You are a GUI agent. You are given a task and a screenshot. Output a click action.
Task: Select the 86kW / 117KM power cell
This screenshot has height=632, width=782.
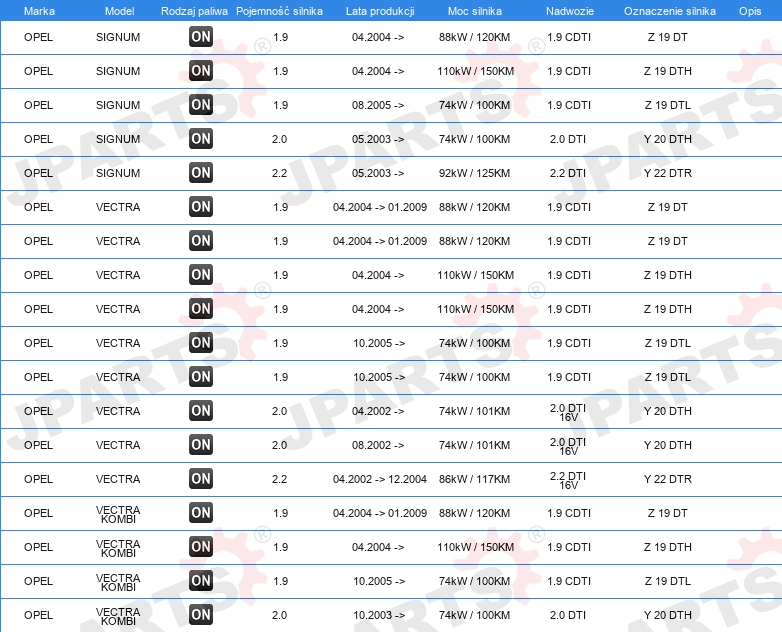pyautogui.click(x=474, y=479)
